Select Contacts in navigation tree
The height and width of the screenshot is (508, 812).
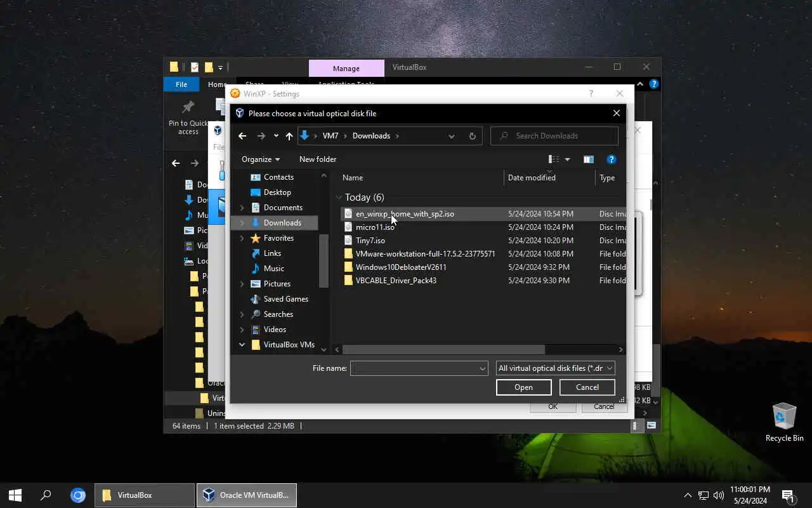coord(278,177)
